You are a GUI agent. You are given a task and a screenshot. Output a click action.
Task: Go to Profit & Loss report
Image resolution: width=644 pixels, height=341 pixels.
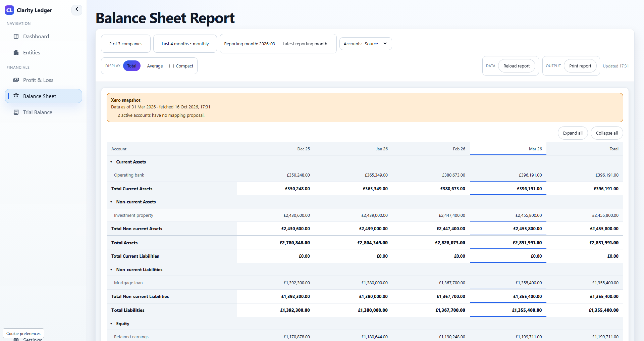coord(43,80)
